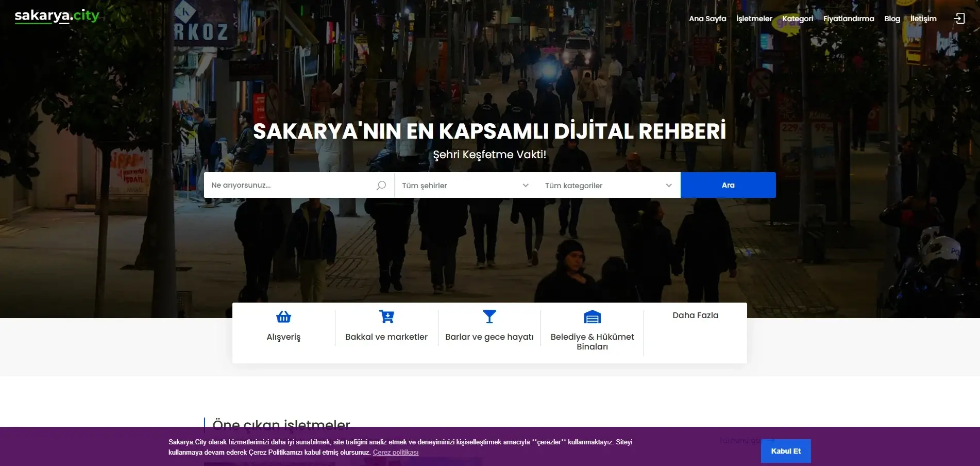This screenshot has width=980, height=466.
Task: Open the İşletmeler menu item
Action: (754, 19)
